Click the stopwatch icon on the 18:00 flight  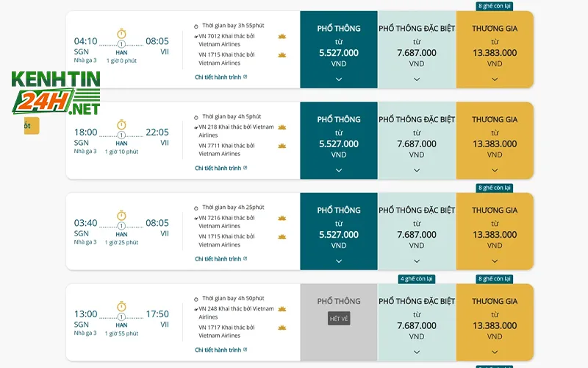121,124
